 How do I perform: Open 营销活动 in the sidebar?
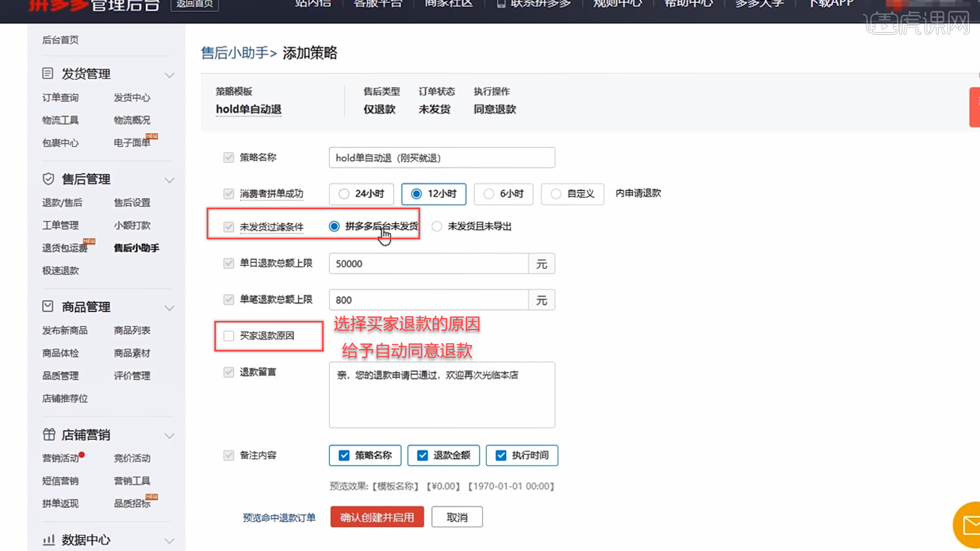(x=60, y=458)
